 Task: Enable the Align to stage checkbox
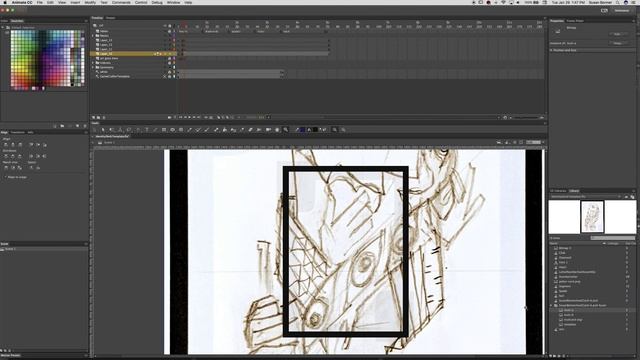(6, 177)
